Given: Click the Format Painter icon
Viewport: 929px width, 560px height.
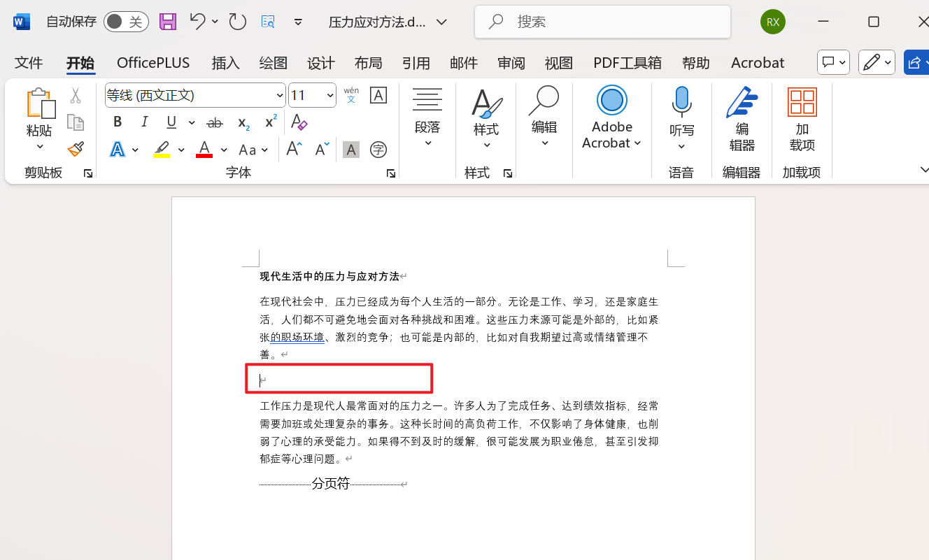Looking at the screenshot, I should click(76, 149).
